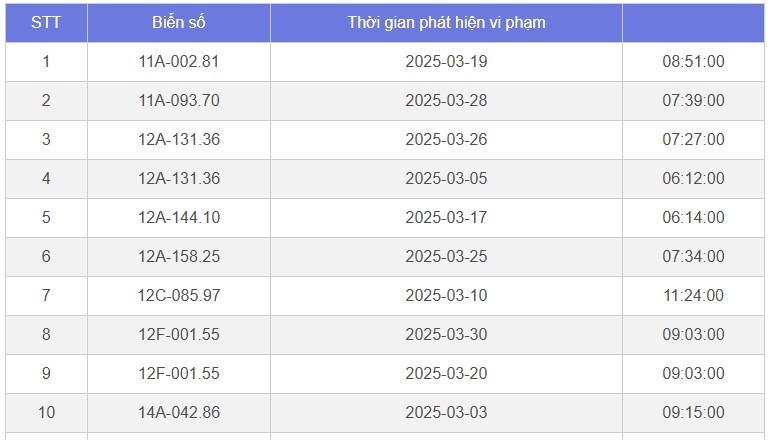Click the time 11:24:00
Image resolution: width=773 pixels, height=440 pixels.
click(x=693, y=296)
